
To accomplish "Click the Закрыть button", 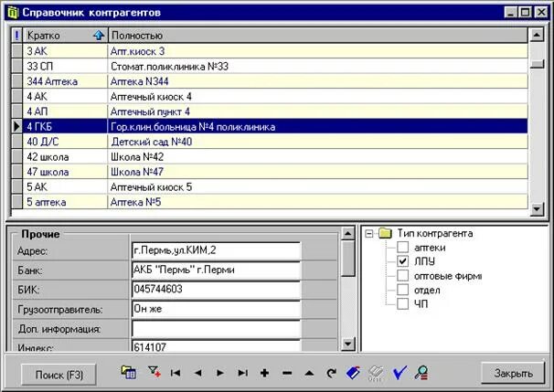I will pos(513,374).
